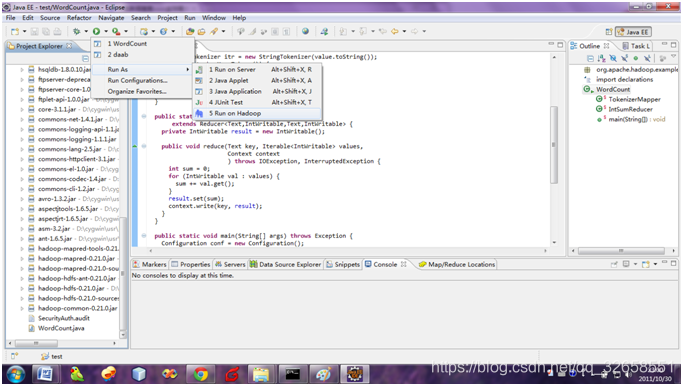Viewport: 683px width, 386px height.
Task: Click the command prompt taskbar icon
Action: (x=292, y=374)
